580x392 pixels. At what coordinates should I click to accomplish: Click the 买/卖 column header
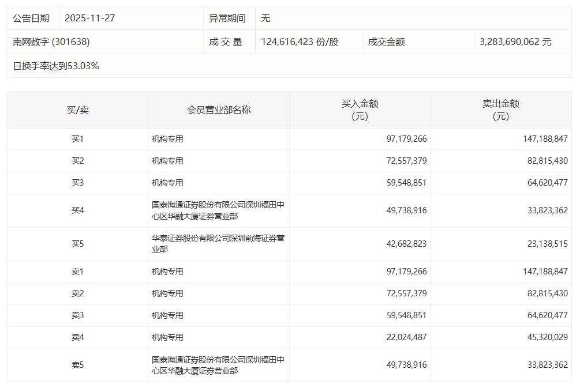77,110
